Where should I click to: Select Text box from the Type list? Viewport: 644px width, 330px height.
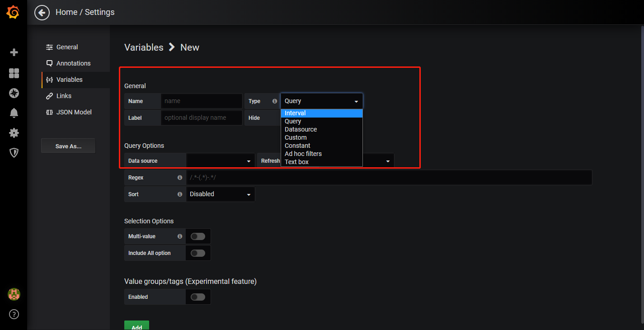tap(322, 162)
